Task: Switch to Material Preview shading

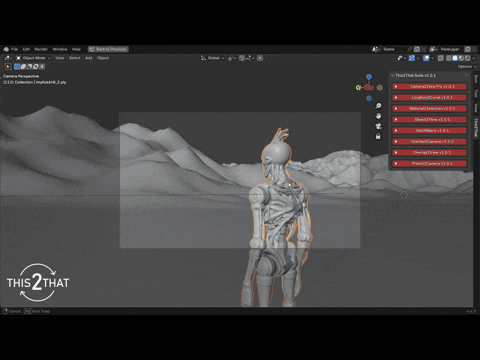Action: [461, 58]
